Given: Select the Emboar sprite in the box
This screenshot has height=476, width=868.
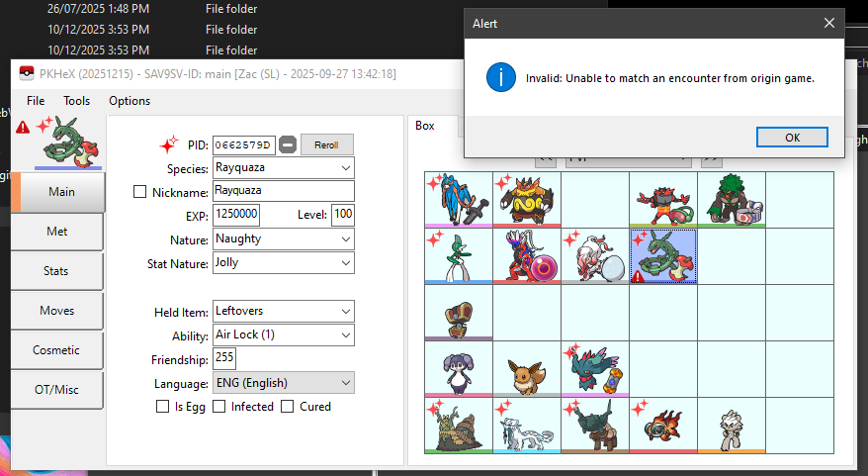Looking at the screenshot, I should (527, 199).
